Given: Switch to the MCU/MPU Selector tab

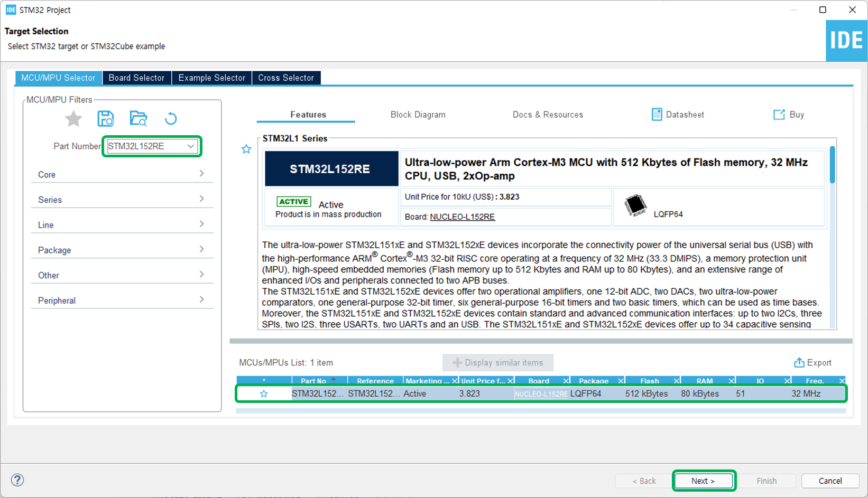Looking at the screenshot, I should coord(58,78).
